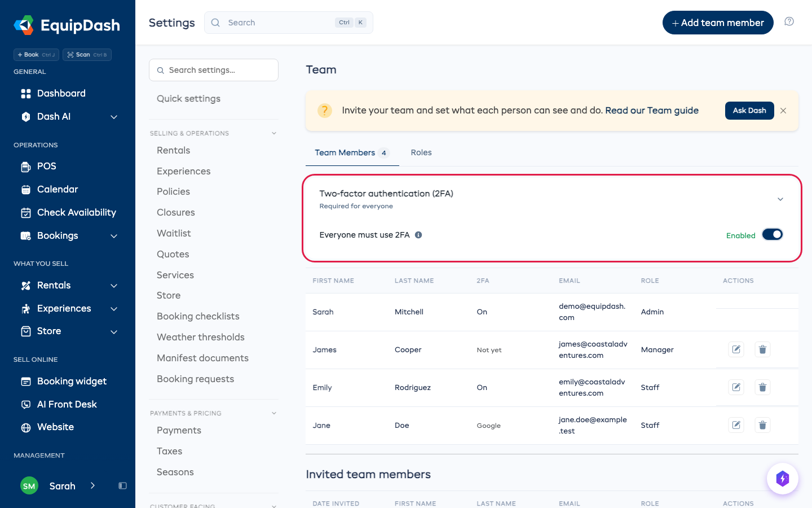Expand the Bookings sidebar menu
812x508 pixels.
pos(114,236)
